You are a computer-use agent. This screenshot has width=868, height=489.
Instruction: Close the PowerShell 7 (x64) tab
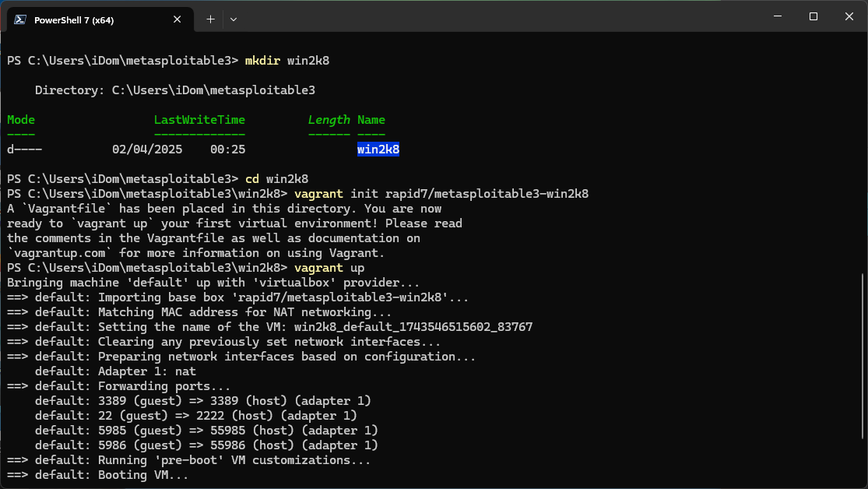[178, 20]
